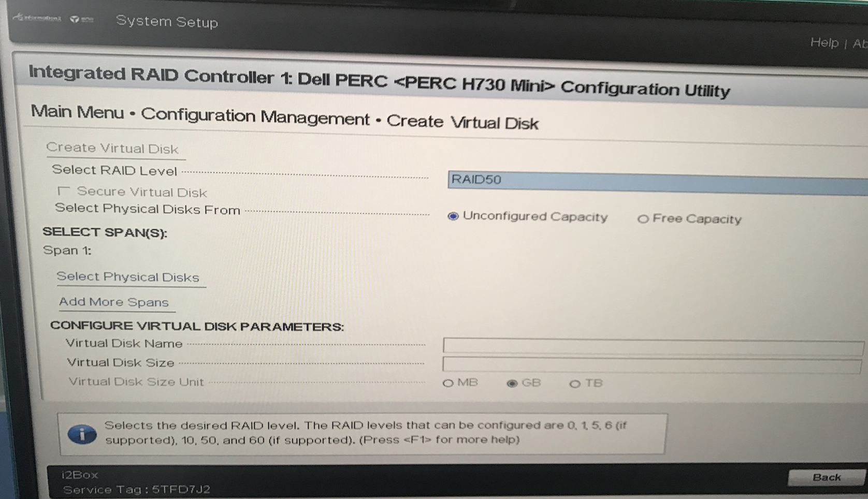Image resolution: width=868 pixels, height=499 pixels.
Task: Click the Service Tag : 5TFD7J2 text
Action: (x=137, y=489)
